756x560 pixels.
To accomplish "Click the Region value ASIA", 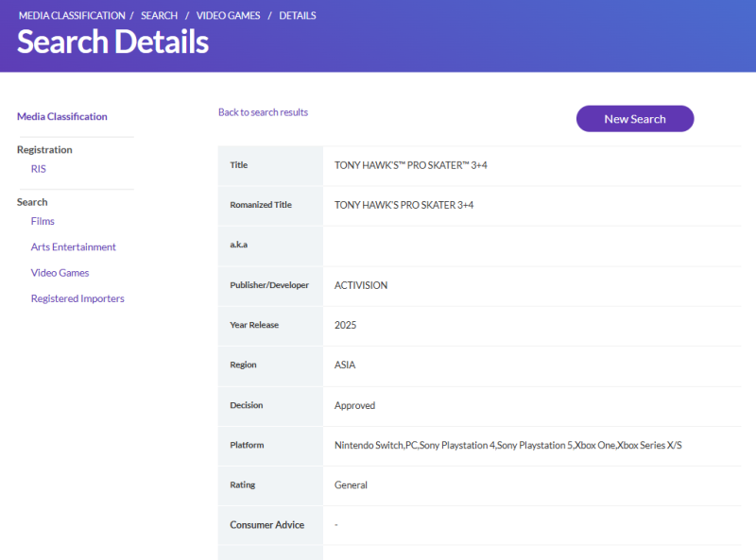I will point(345,365).
